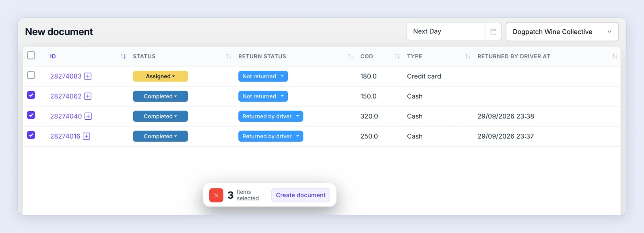
Task: Sort by Returned By Driver At column
Action: [615, 56]
